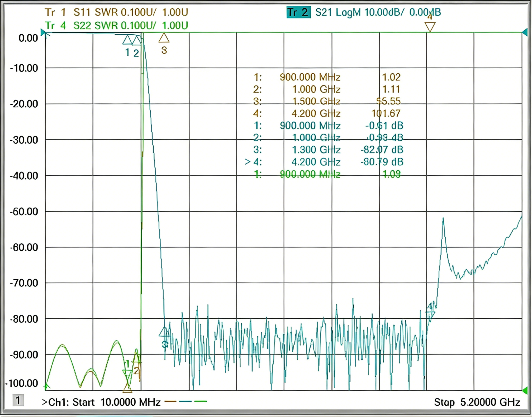Click teal marker 3 on the S21 stopband
The image size is (532, 417).
tap(164, 332)
